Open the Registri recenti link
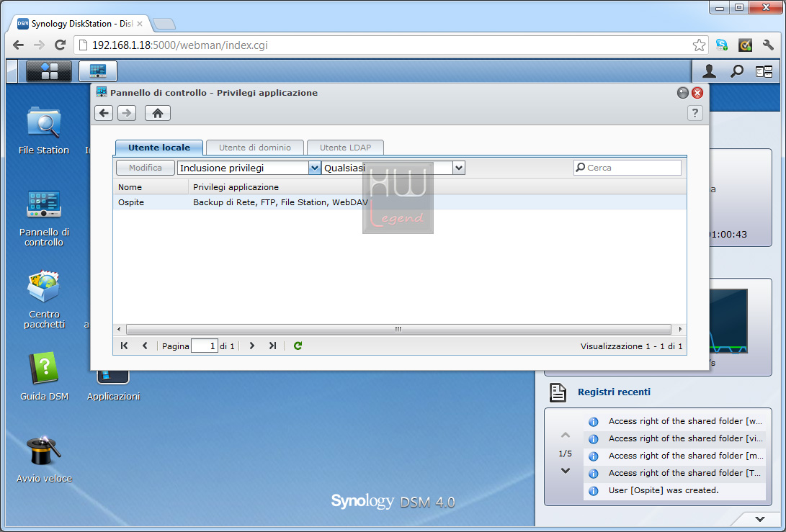Image resolution: width=786 pixels, height=532 pixels. click(614, 392)
